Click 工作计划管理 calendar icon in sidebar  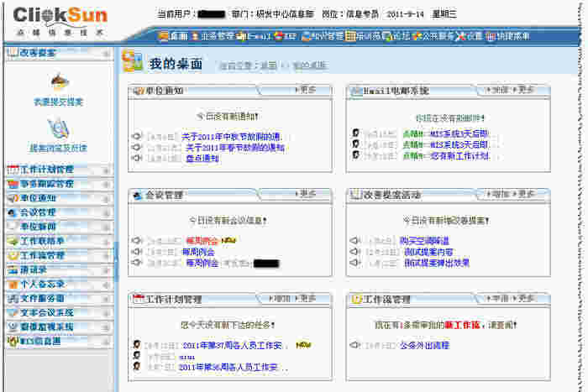pyautogui.click(x=13, y=170)
